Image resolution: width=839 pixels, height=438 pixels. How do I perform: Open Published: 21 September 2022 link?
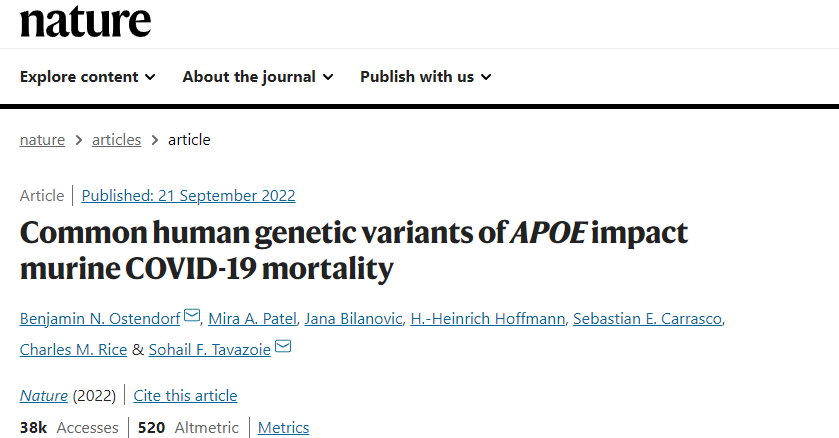pos(188,196)
